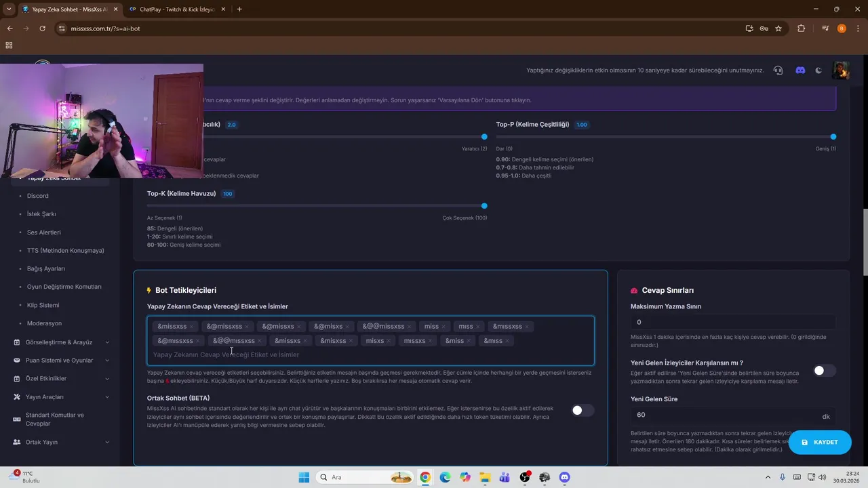Viewport: 868px width, 488px height.
Task: Open the support headset icon in header
Action: click(x=778, y=70)
